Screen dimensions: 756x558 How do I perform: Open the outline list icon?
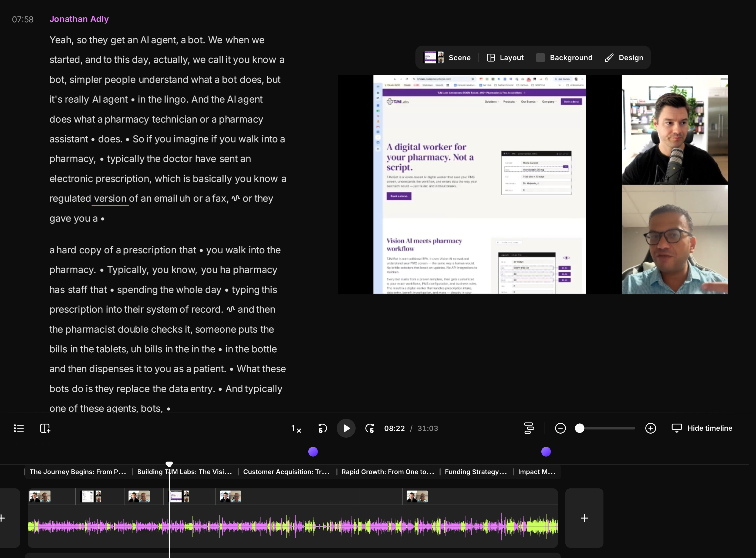click(x=19, y=428)
